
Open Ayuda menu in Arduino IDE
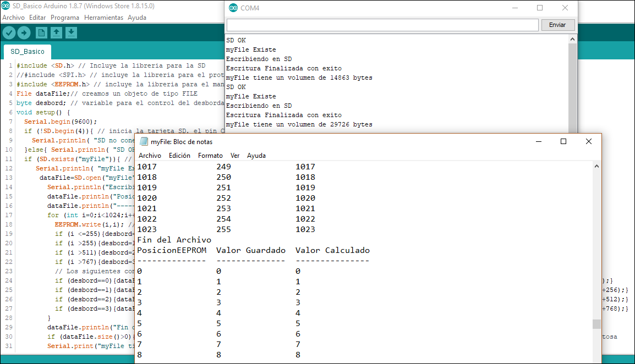[137, 18]
